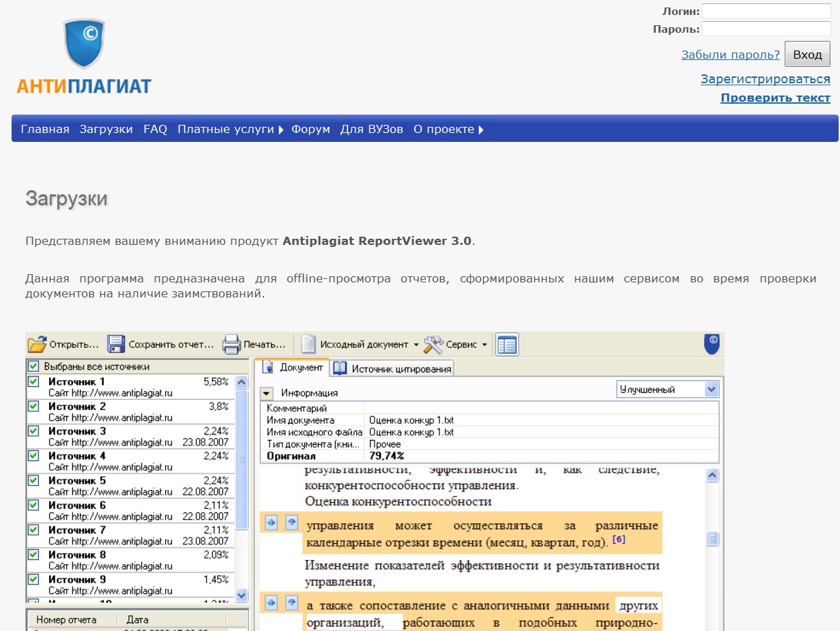The height and width of the screenshot is (631, 840).
Task: Click the shield icon in ReportViewer toolbar
Action: coord(712,344)
